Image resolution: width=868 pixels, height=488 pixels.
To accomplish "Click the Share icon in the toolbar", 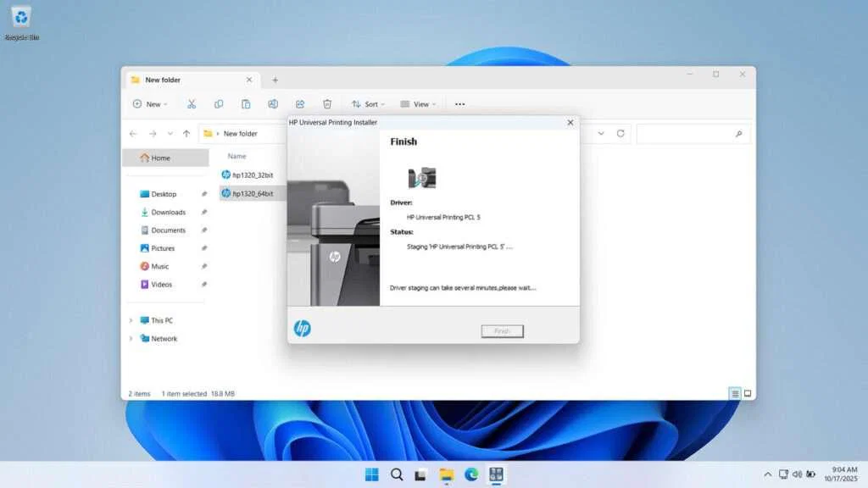I will click(299, 103).
